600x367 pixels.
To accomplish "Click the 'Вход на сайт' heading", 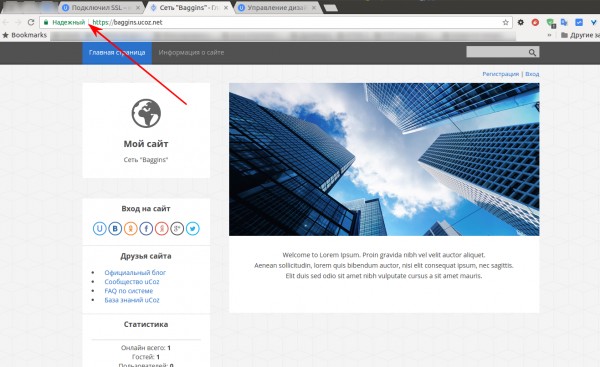I will tap(146, 209).
